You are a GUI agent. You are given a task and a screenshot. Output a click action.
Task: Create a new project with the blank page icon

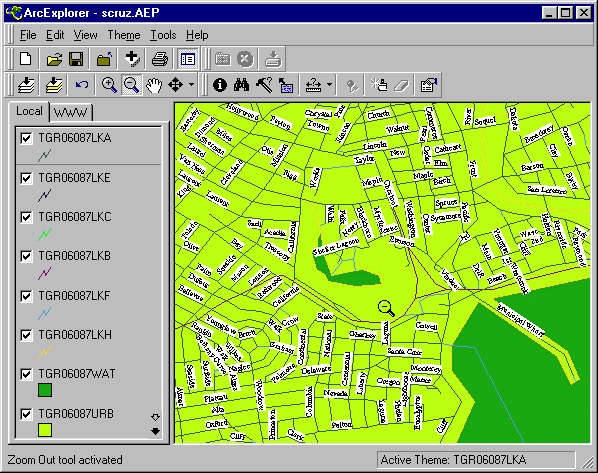(26, 59)
